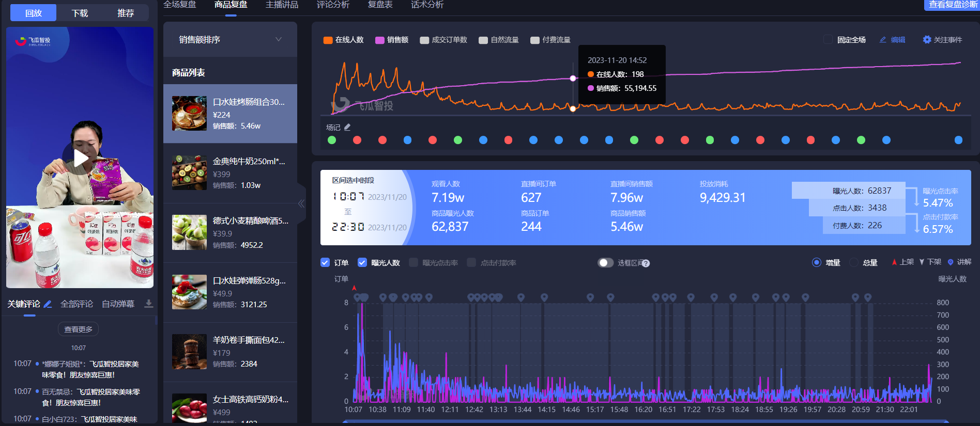Click the 下架 legend icon

coord(922,262)
